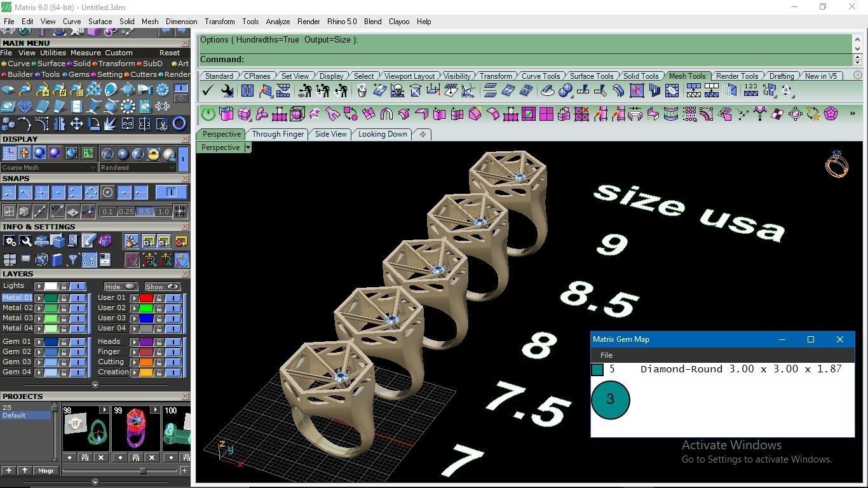Click the User 01 red color swatch

click(146, 298)
